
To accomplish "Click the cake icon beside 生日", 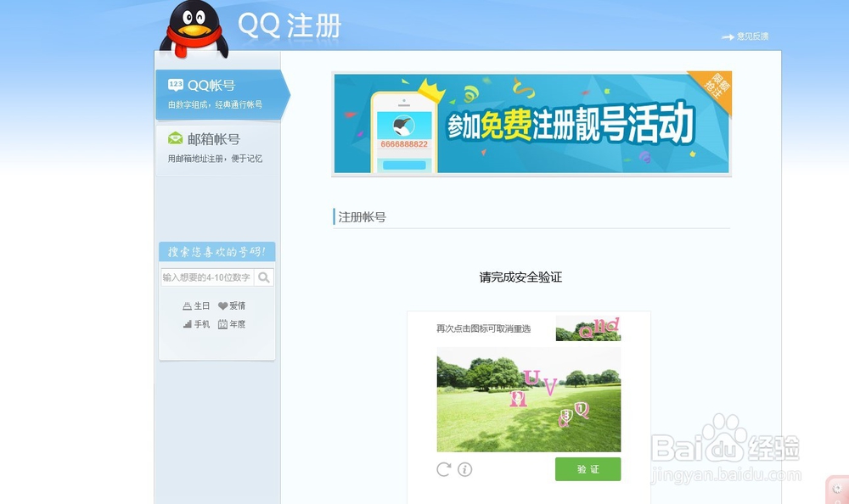I will 187,305.
